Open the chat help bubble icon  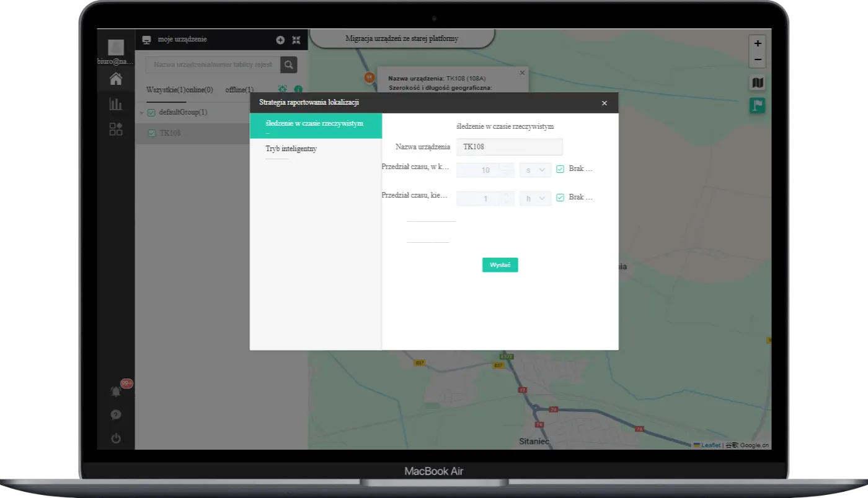click(115, 414)
